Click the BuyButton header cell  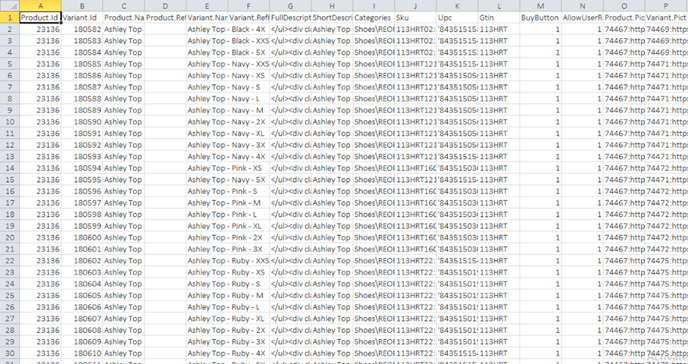541,18
